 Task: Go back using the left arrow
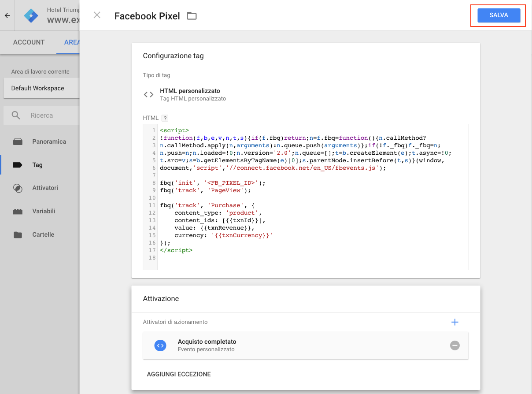click(x=7, y=15)
